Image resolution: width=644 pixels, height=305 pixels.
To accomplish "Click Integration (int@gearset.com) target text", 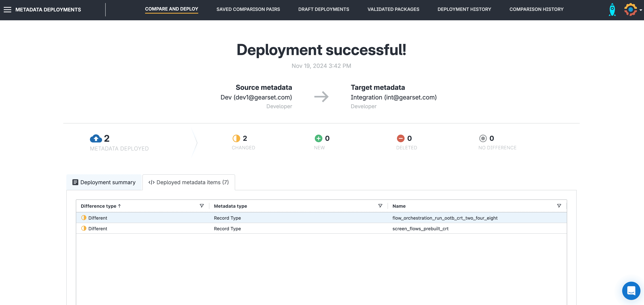I will [x=394, y=97].
